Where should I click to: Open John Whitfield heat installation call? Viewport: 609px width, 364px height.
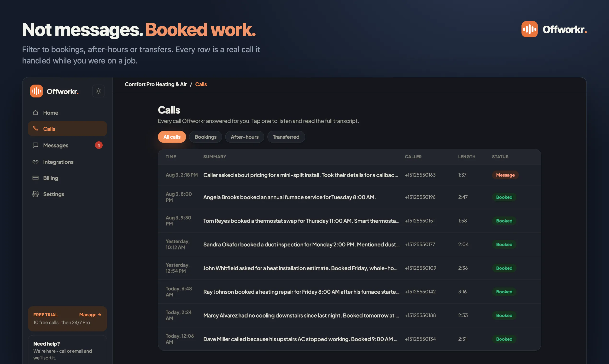pos(349,268)
